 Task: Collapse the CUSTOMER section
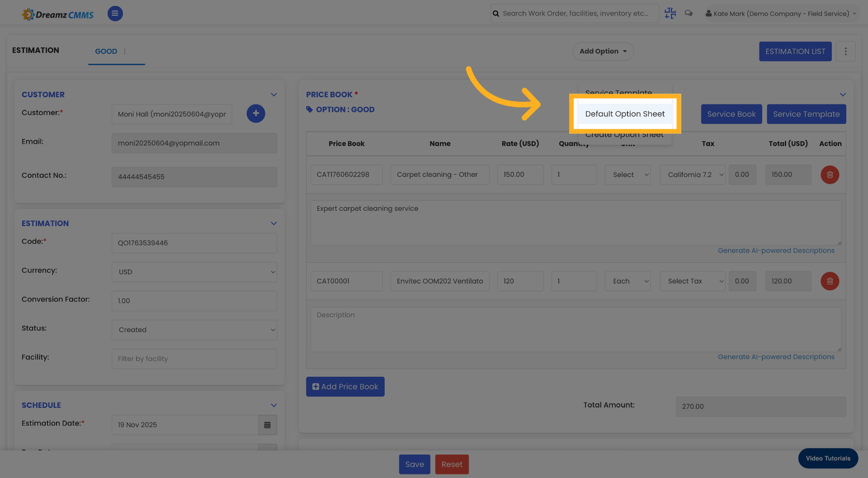(x=274, y=95)
